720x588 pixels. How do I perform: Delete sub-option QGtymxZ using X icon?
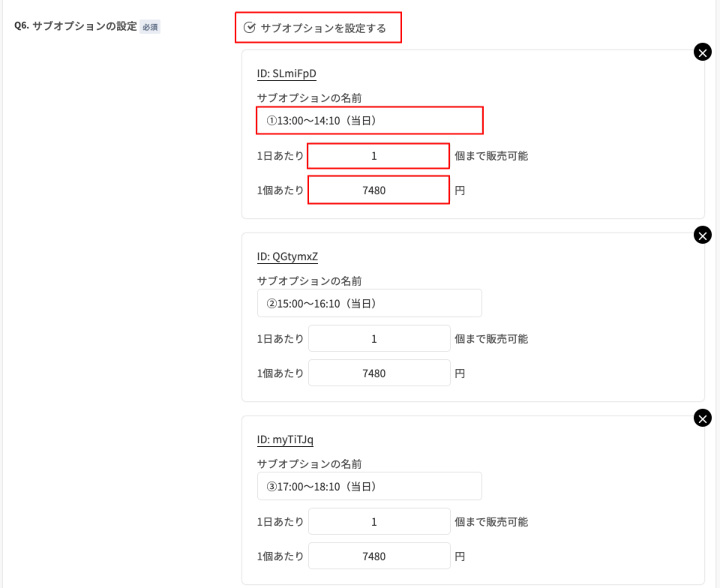[x=702, y=235]
